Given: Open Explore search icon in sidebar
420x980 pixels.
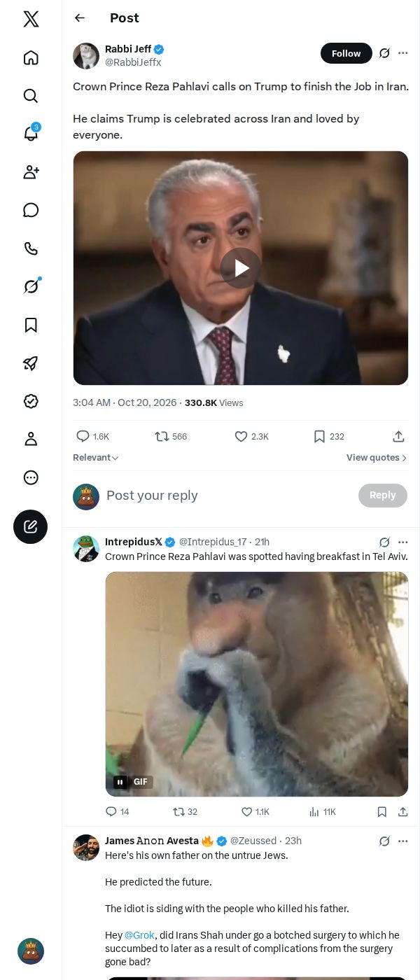Looking at the screenshot, I should coord(31,96).
